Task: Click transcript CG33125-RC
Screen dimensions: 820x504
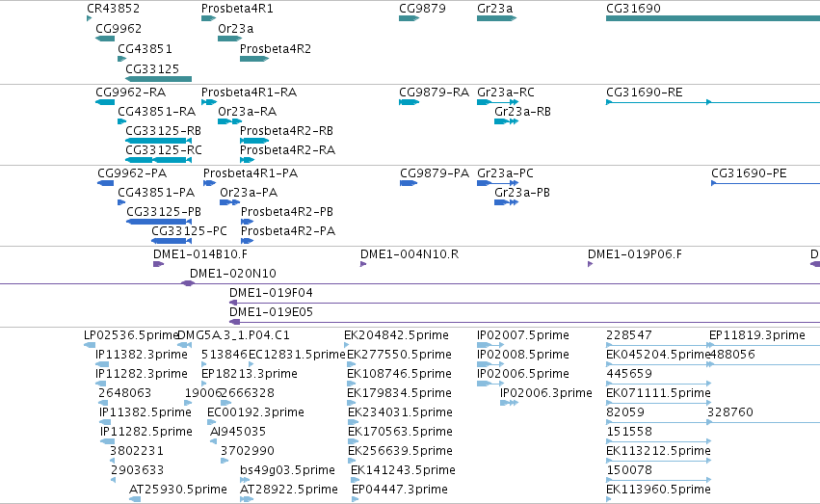Action: click(x=158, y=160)
